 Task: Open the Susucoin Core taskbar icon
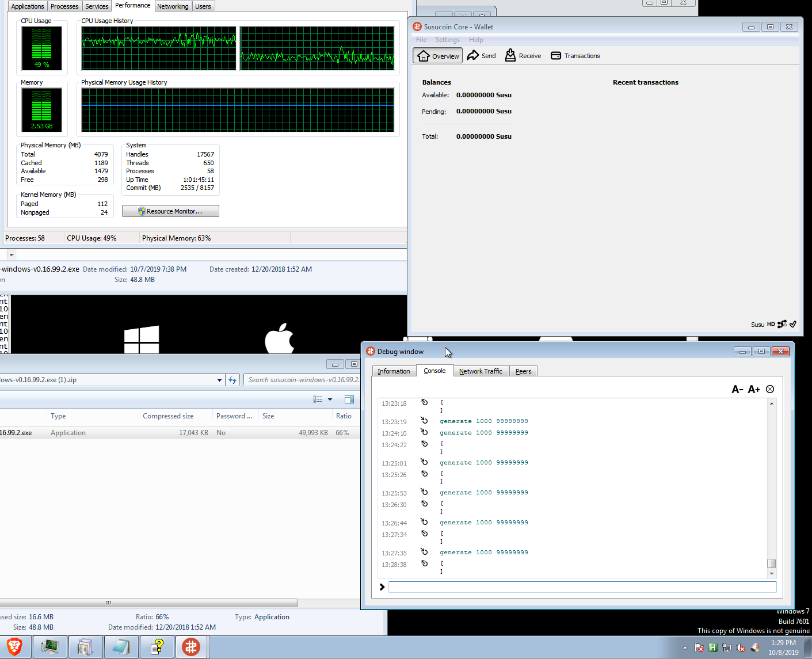click(x=191, y=647)
